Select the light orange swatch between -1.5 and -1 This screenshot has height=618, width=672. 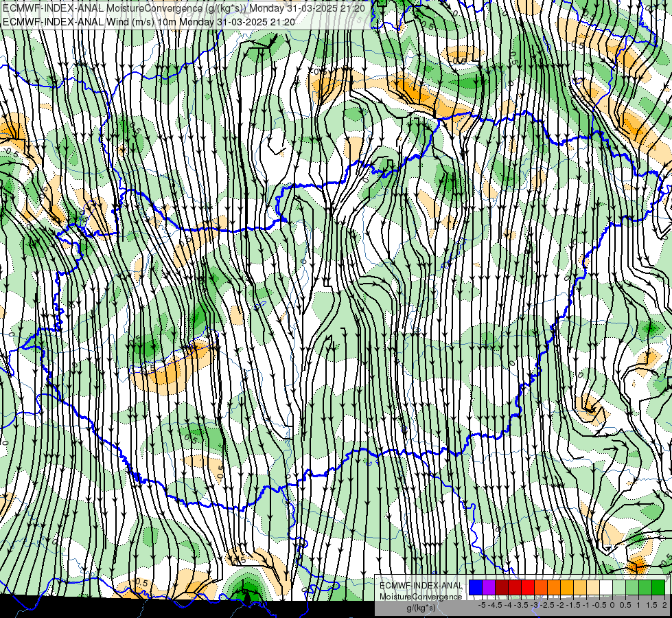(x=580, y=588)
